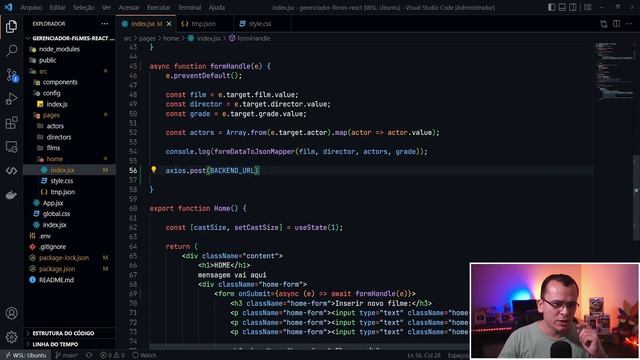Expand LINHA DO TEMPO section
This screenshot has height=360, width=640.
tap(69, 344)
